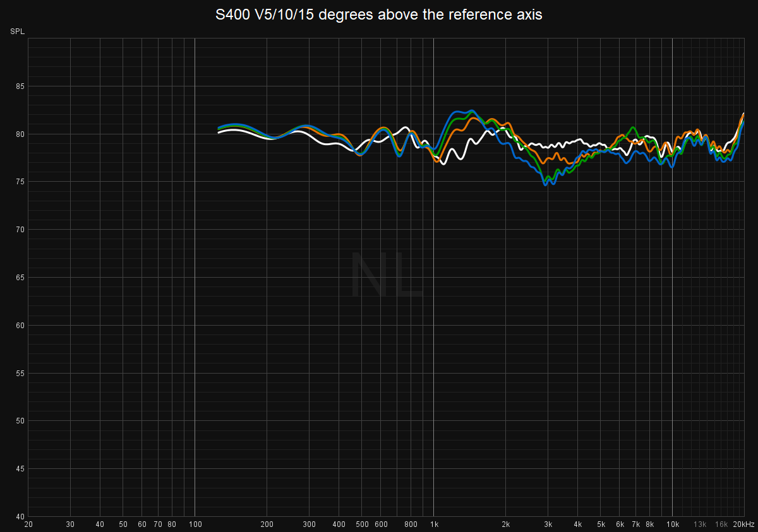Click the '75' y-axis value
The image size is (758, 532).
coord(20,182)
